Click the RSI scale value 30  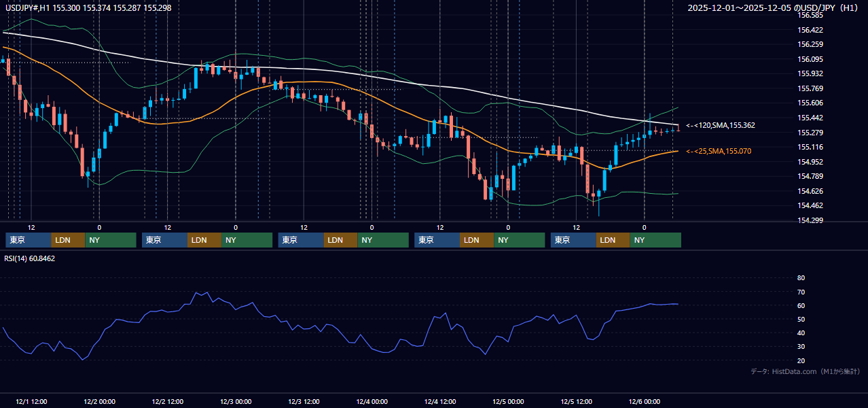point(801,347)
